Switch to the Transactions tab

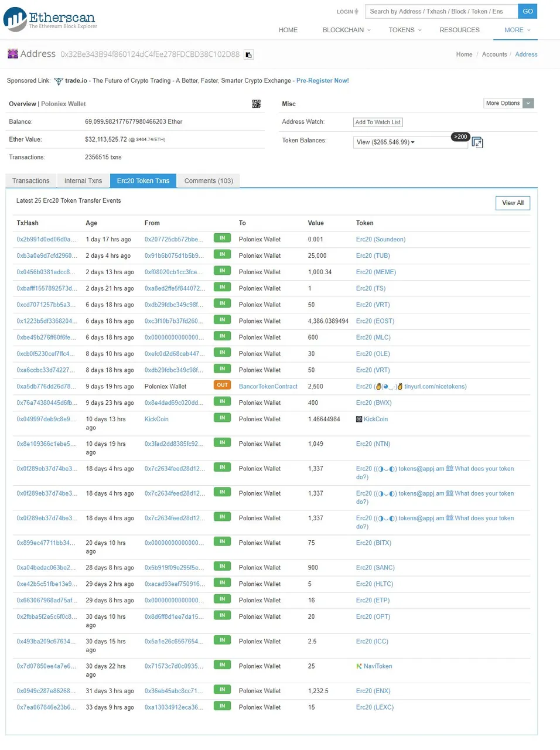point(31,181)
